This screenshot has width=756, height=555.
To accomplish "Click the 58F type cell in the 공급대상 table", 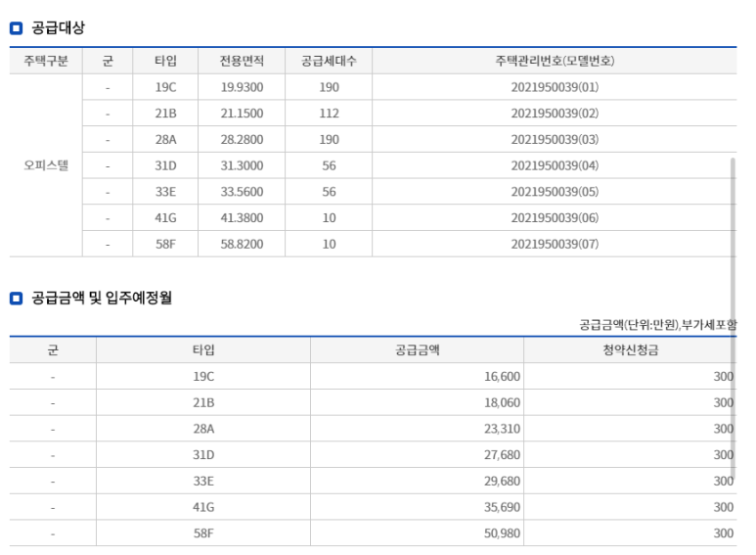I will 165,244.
